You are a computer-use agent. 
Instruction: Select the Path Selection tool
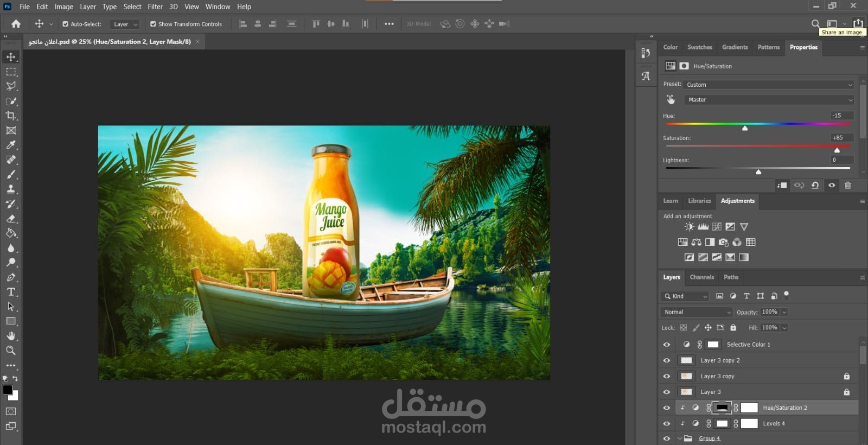click(x=11, y=306)
